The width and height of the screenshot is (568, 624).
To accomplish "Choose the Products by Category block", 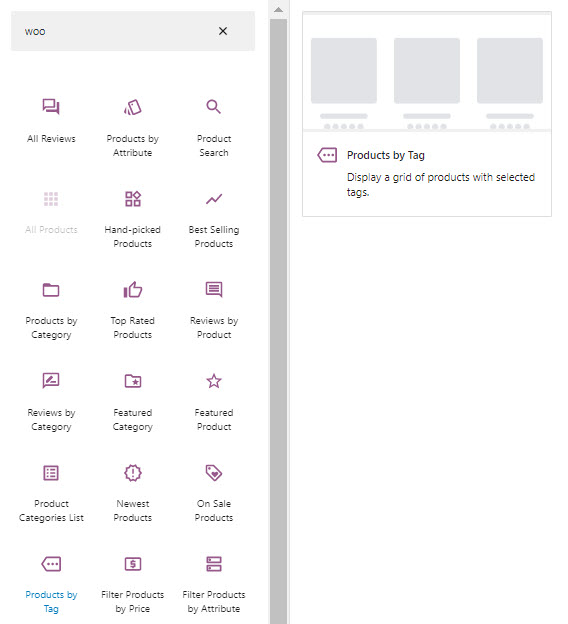I will pyautogui.click(x=51, y=310).
